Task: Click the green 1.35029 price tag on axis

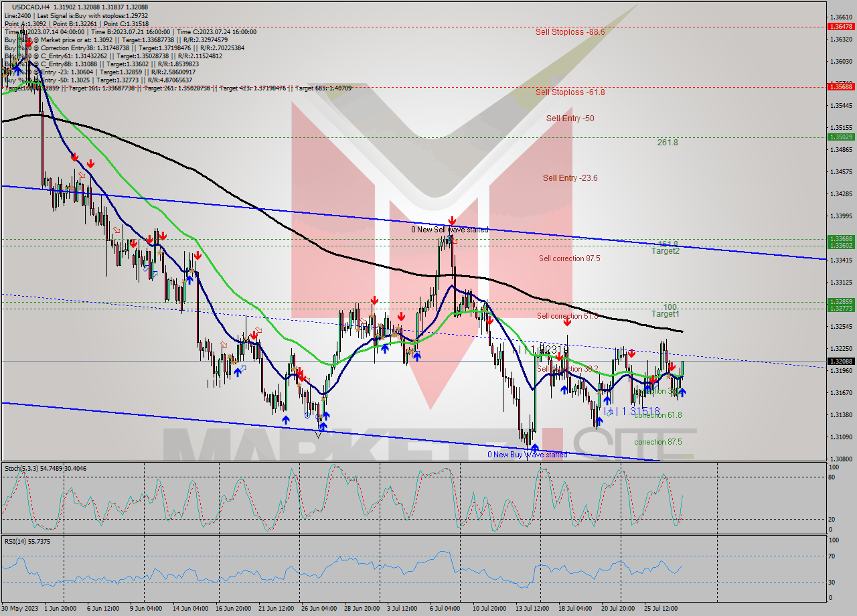Action: (840, 137)
